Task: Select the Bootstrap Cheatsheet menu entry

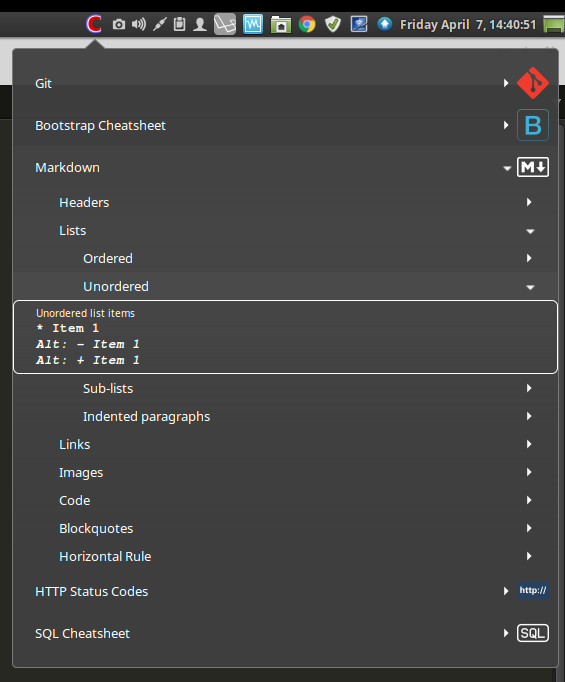Action: pos(285,125)
